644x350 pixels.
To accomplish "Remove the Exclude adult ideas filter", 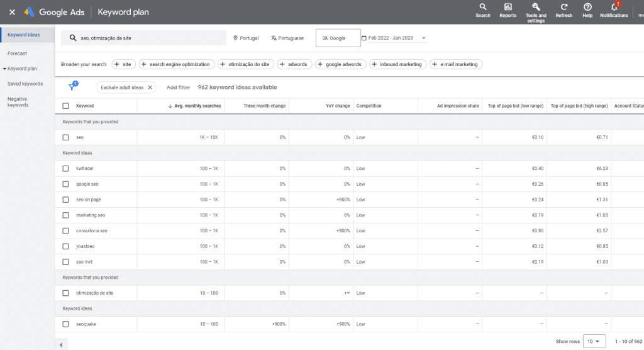I will (x=150, y=87).
